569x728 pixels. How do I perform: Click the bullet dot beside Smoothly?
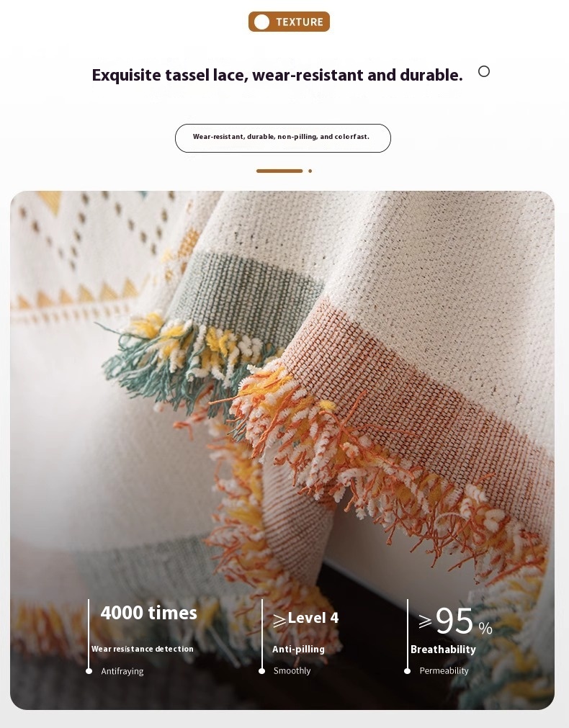(261, 671)
